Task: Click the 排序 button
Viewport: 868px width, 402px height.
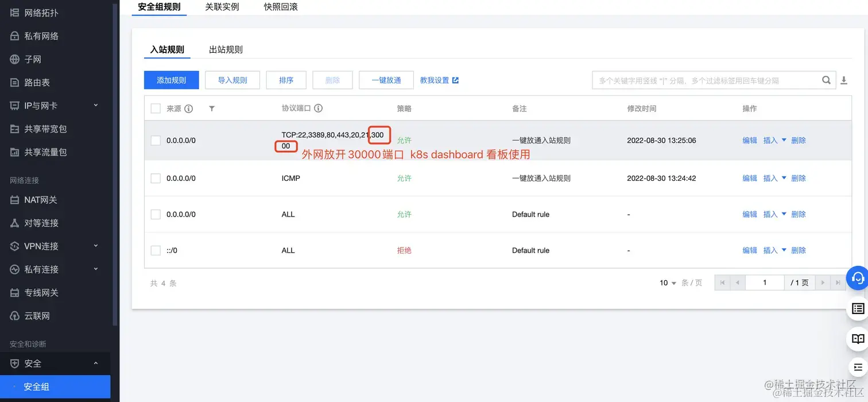Action: pos(286,80)
